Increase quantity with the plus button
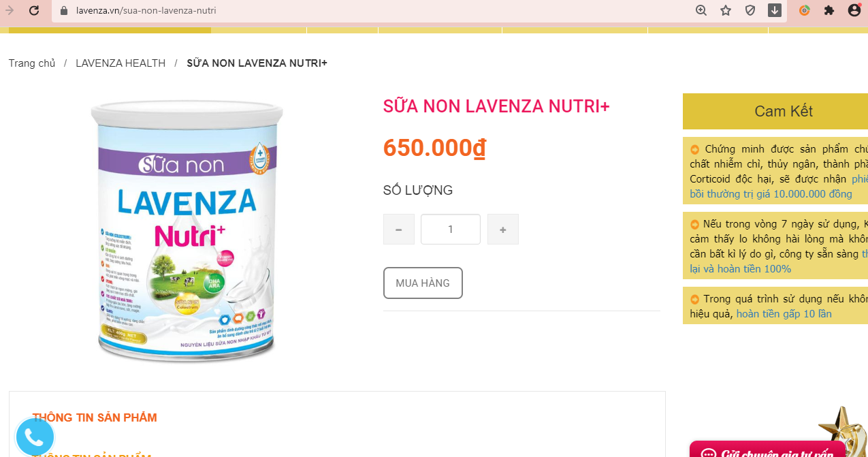This screenshot has width=868, height=457. coord(503,230)
